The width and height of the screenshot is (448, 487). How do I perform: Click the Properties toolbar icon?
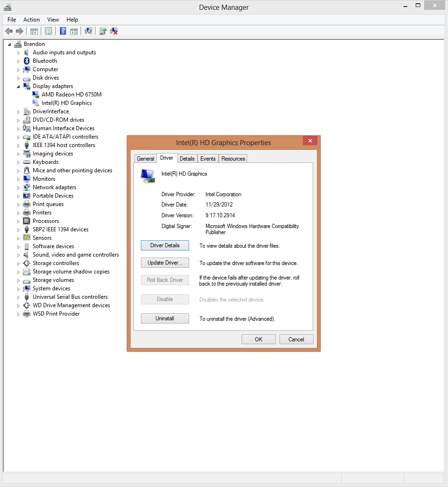pyautogui.click(x=48, y=31)
